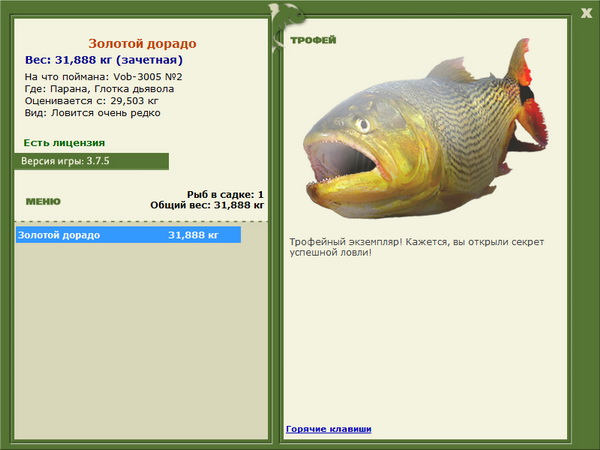
Task: Click the Золотой дорадо title
Action: [142, 44]
